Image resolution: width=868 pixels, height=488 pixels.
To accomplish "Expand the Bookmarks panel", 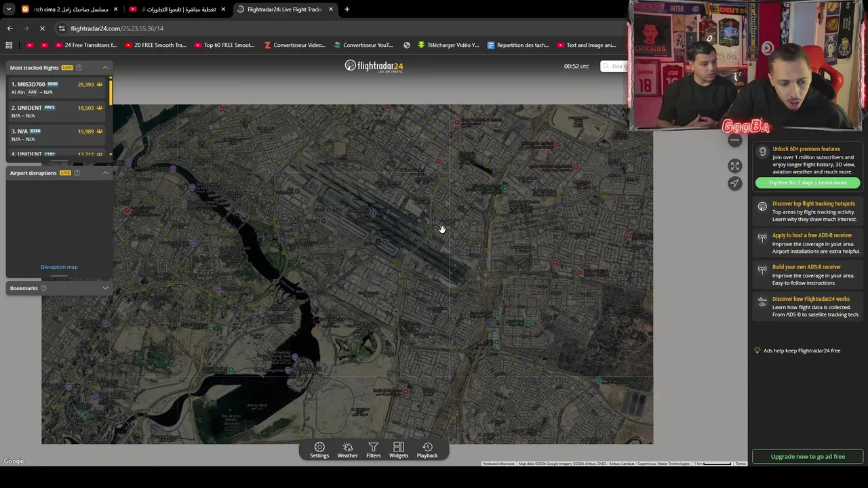I will pos(105,288).
